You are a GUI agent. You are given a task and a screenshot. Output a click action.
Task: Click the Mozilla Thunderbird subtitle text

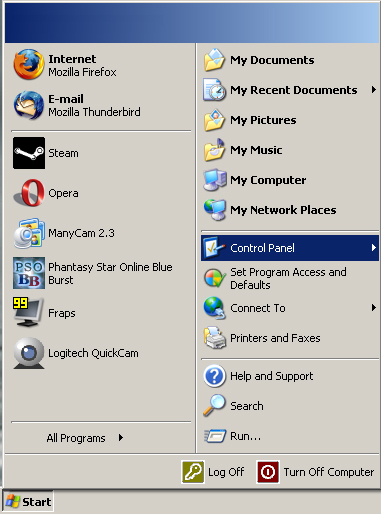point(94,112)
